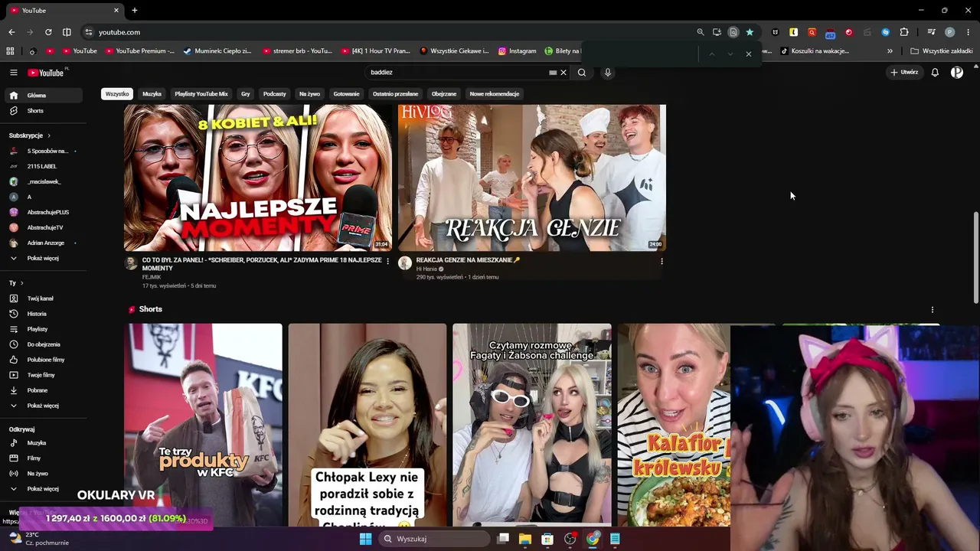Open the _macislawek_ channel
Viewport: 980px width, 551px height.
(42, 181)
